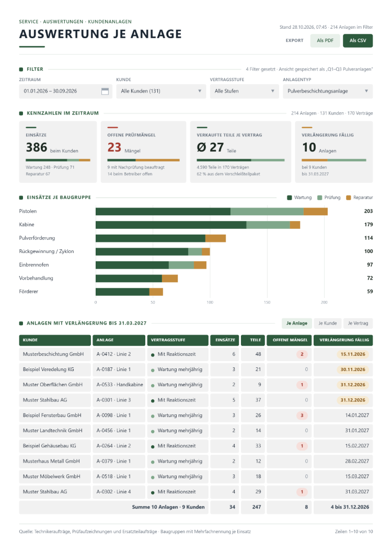Click the 31.12.2026 badge for A-0533 Handkabine
The height and width of the screenshot is (554, 392).
click(x=353, y=385)
